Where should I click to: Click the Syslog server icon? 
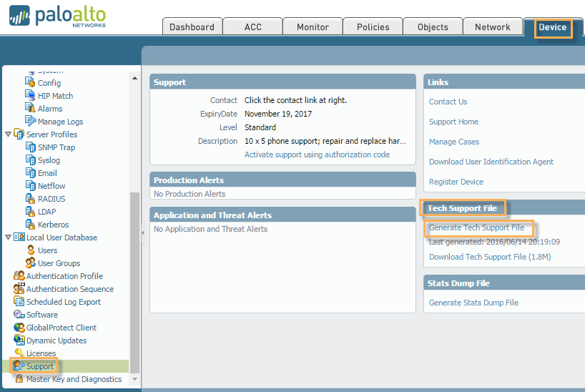click(30, 160)
